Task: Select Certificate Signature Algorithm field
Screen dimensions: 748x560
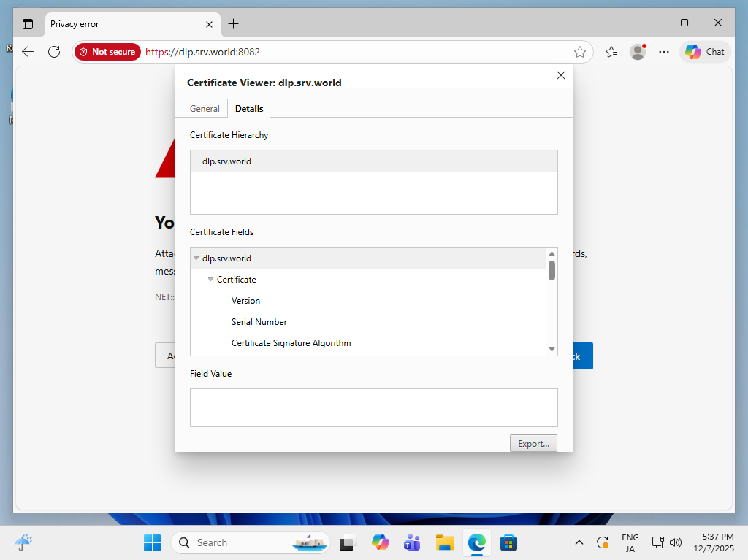Action: click(368, 343)
